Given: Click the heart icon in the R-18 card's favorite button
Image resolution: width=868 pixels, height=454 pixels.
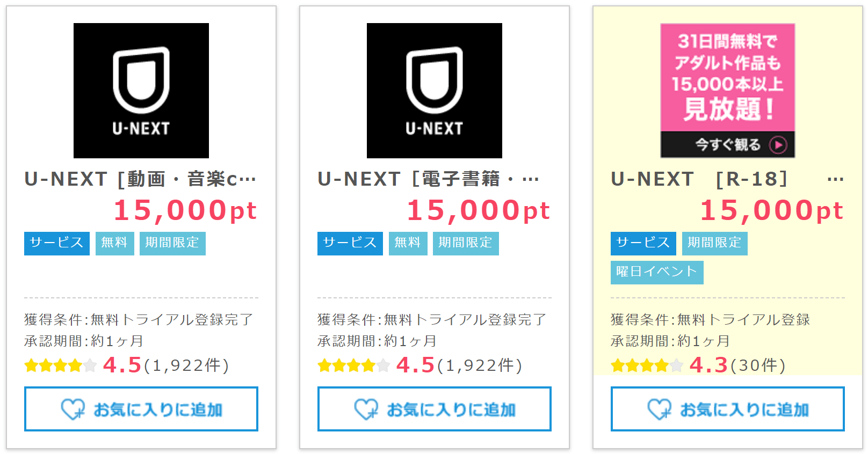Looking at the screenshot, I should [659, 409].
